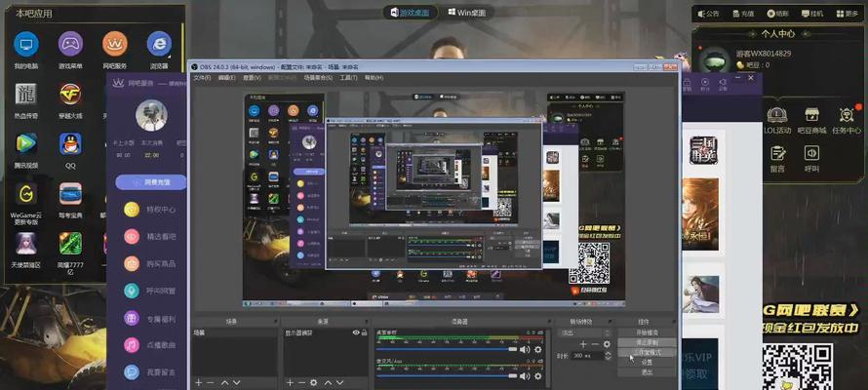The image size is (868, 390).
Task: Open the 淡出 transition dropdown
Action: [x=584, y=333]
